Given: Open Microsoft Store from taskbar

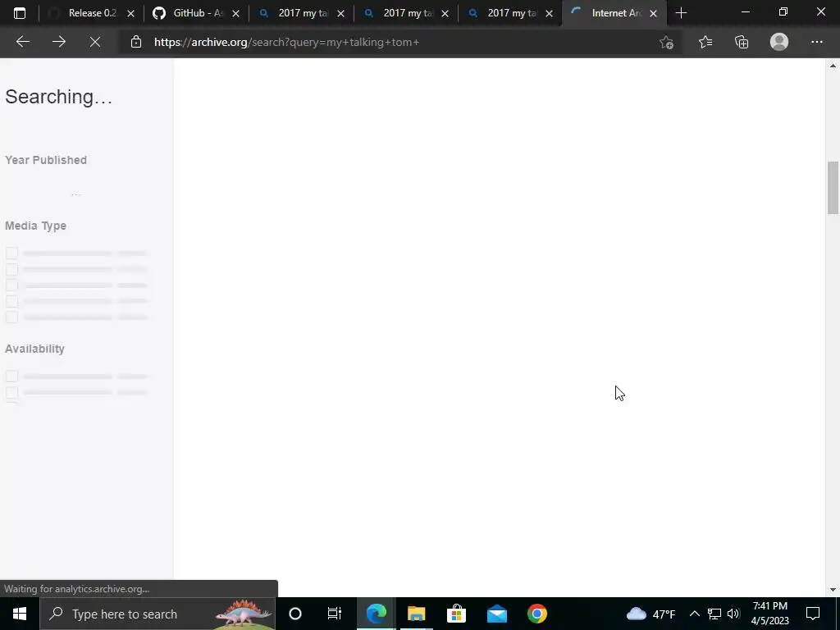Looking at the screenshot, I should (456, 614).
